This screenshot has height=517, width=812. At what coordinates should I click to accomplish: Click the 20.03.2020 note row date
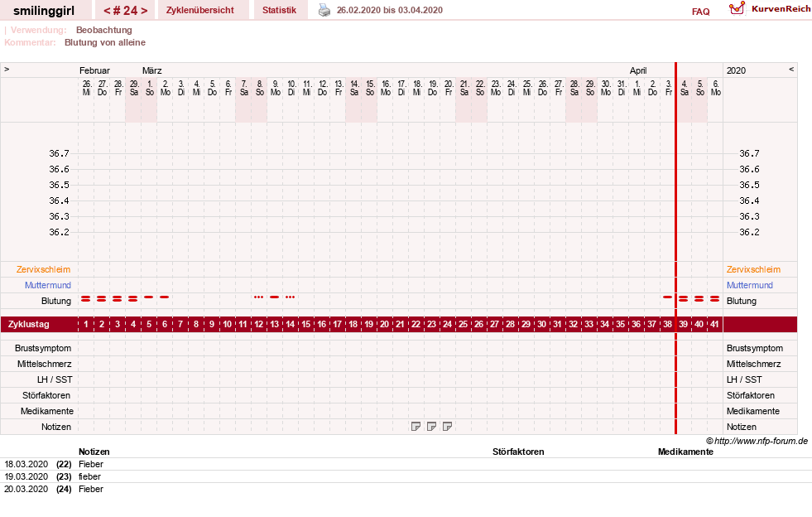click(x=26, y=489)
